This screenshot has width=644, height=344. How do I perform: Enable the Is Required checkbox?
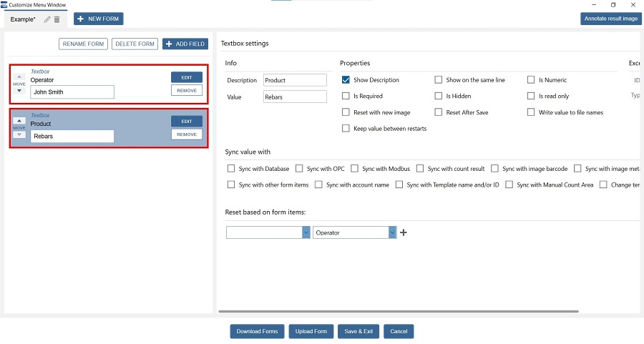[x=346, y=96]
